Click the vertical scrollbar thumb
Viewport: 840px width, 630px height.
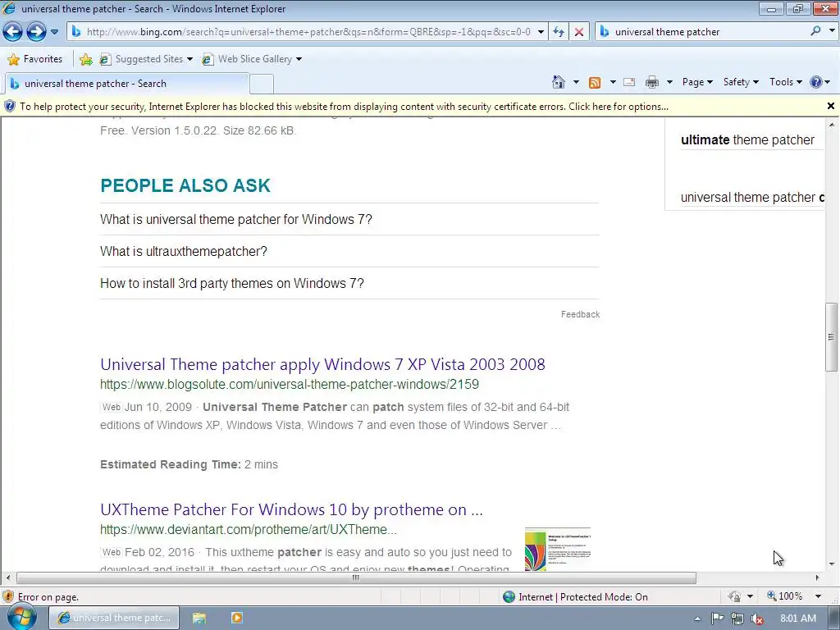pos(832,337)
